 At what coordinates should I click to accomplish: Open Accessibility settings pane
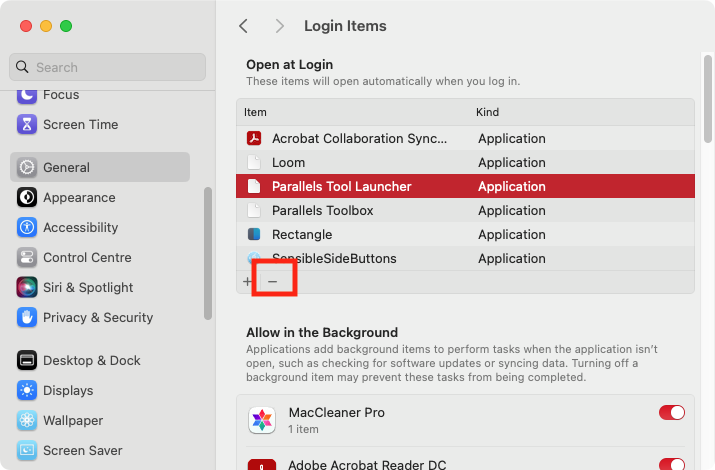[81, 227]
